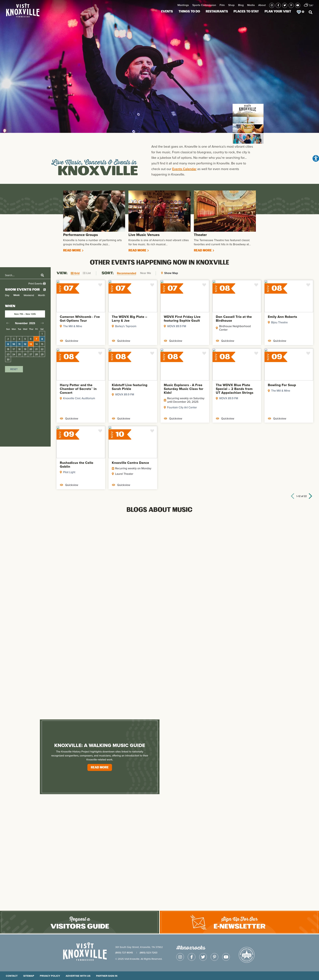Favorite Emily Ann Roberts event heart
The height and width of the screenshot is (980, 319).
(x=308, y=285)
